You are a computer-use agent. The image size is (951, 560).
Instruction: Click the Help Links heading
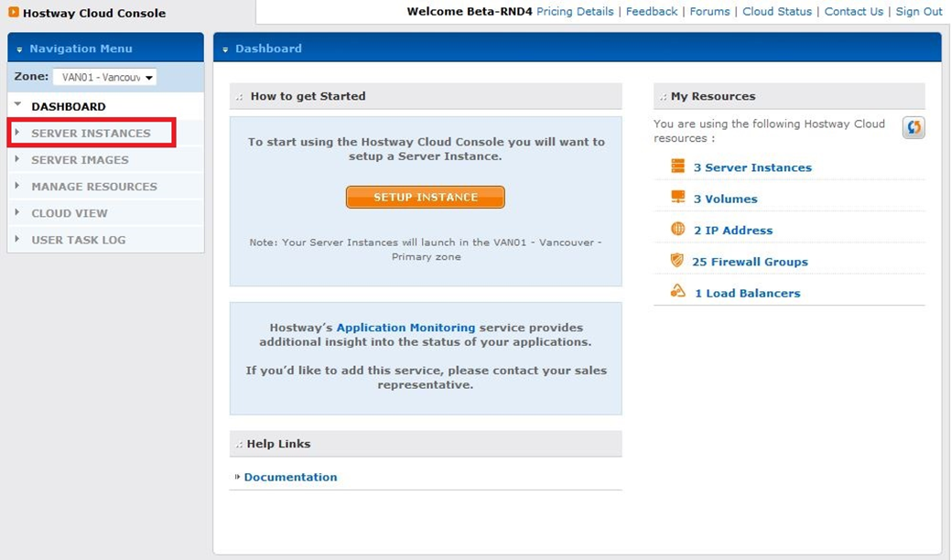pos(278,444)
